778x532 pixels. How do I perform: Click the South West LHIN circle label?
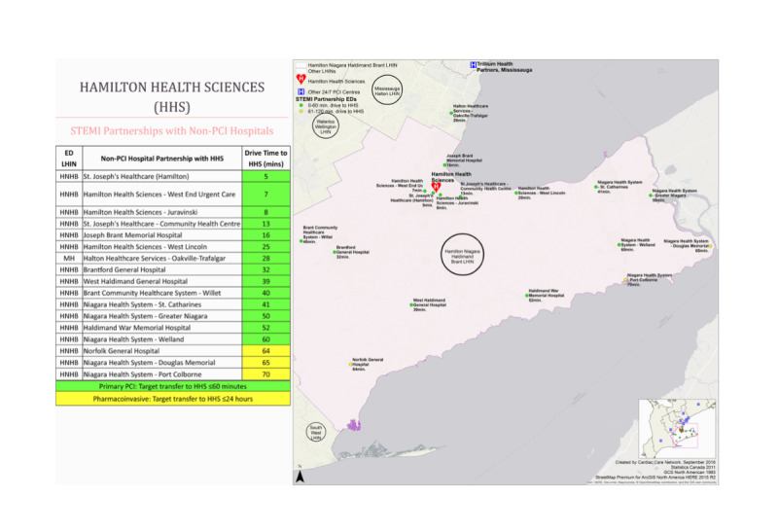pos(316,433)
